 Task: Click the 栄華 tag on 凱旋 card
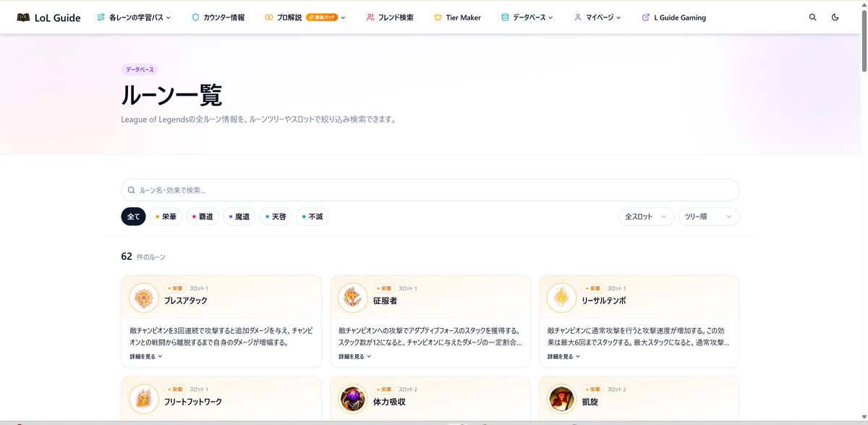coord(593,389)
